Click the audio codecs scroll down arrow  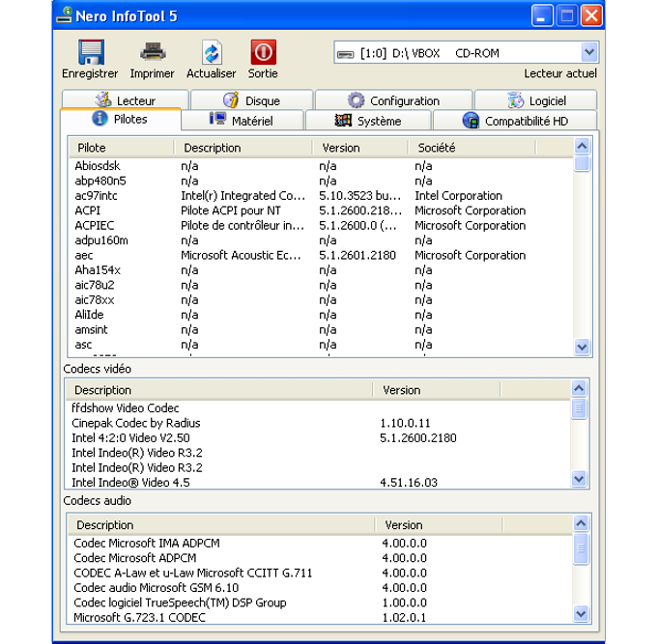581,613
